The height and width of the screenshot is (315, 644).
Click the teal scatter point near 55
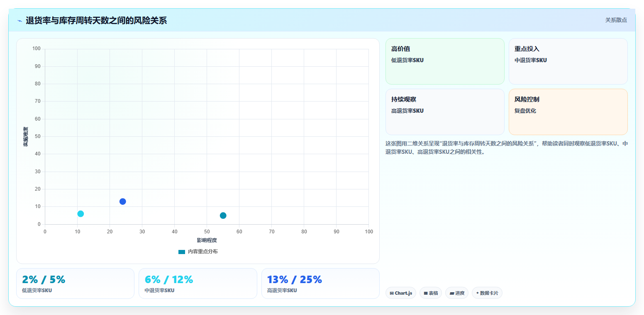pyautogui.click(x=223, y=216)
